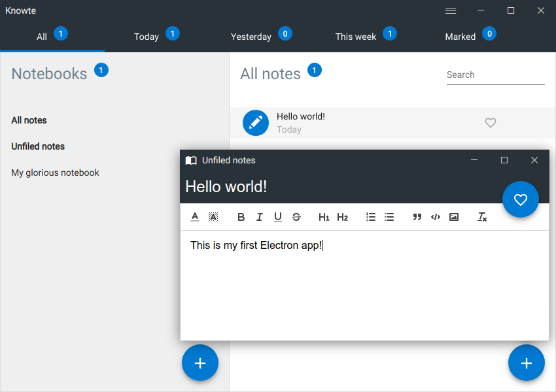Insert a bulleted list
This screenshot has height=392, width=556.
tap(389, 217)
